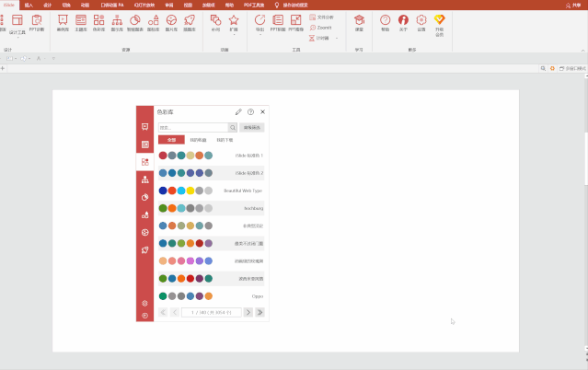Image resolution: width=588 pixels, height=370 pixels.
Task: Select the 我的下载 tab
Action: [x=225, y=140]
